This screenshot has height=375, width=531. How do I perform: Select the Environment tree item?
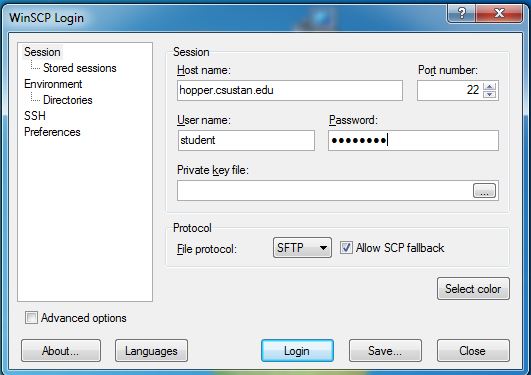tap(53, 84)
